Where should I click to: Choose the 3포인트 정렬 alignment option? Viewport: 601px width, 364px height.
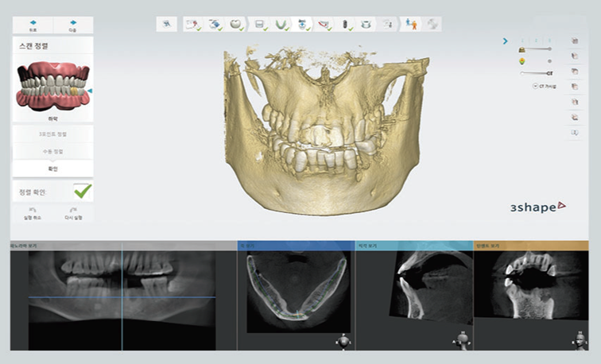pos(53,134)
